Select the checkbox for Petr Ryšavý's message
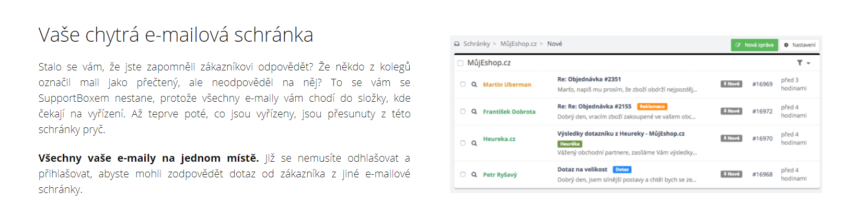Screen dimensions: 868x217 tap(463, 175)
